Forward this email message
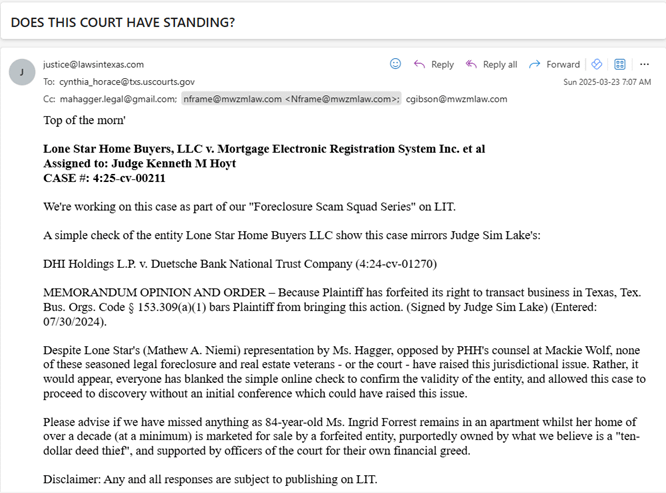The height and width of the screenshot is (493, 666). click(x=554, y=64)
